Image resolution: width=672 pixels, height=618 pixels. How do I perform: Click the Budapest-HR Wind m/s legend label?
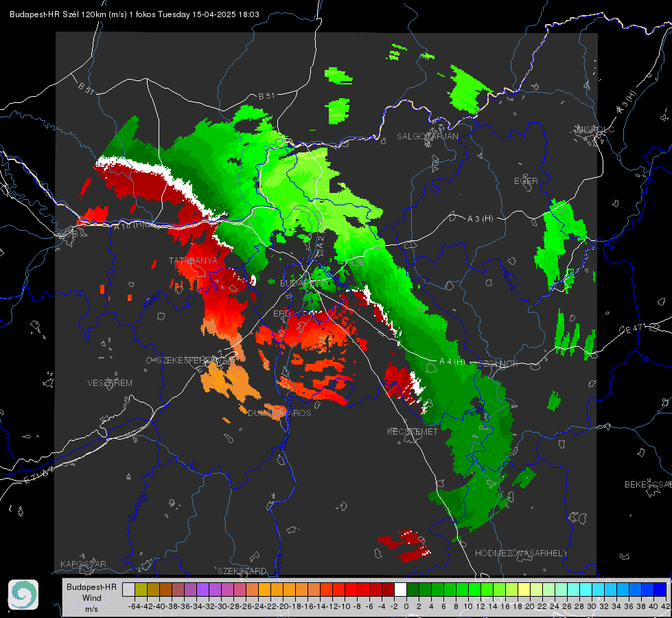point(91,598)
